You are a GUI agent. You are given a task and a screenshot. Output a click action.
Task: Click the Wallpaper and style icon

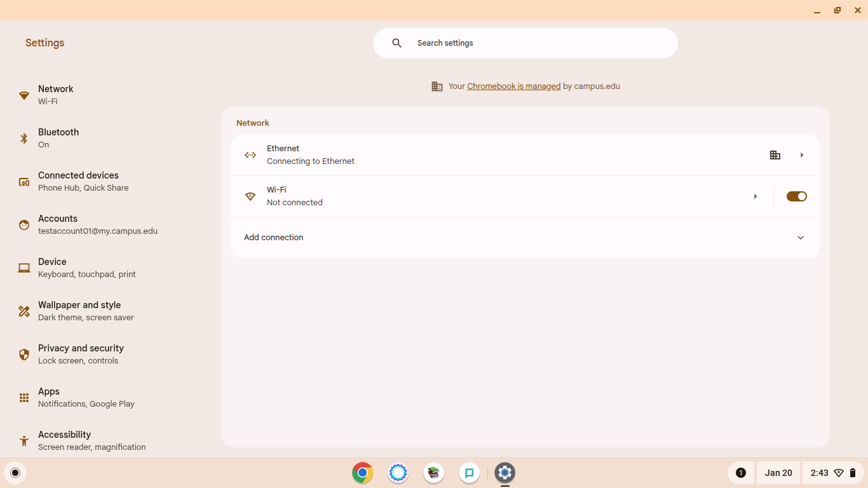(24, 311)
